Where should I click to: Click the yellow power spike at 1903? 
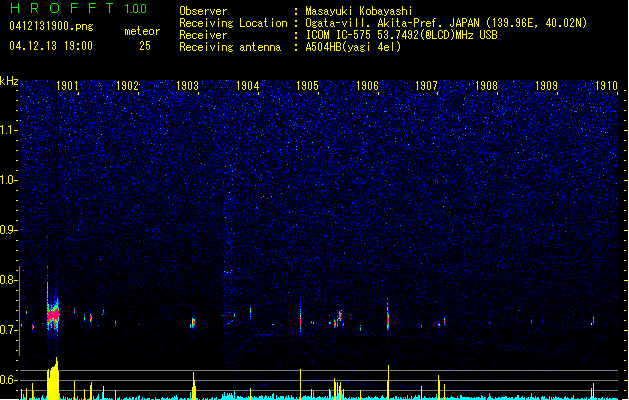(194, 386)
